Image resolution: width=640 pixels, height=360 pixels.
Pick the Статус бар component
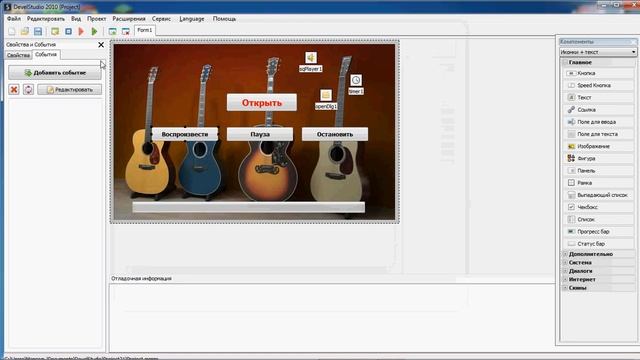pos(598,244)
